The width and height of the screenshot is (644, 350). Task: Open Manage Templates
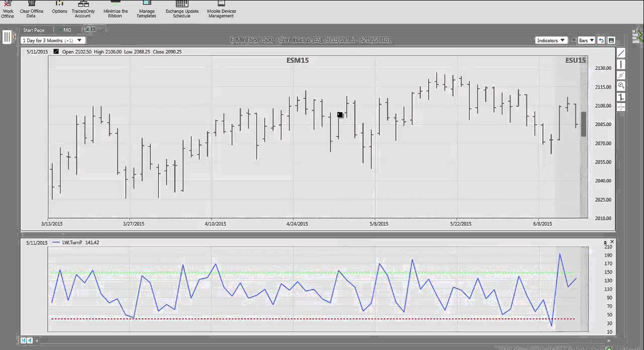[146, 10]
